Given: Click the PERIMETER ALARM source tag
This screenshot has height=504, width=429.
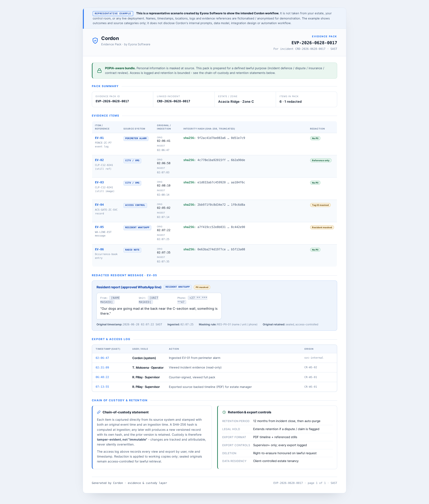Looking at the screenshot, I should tap(136, 139).
